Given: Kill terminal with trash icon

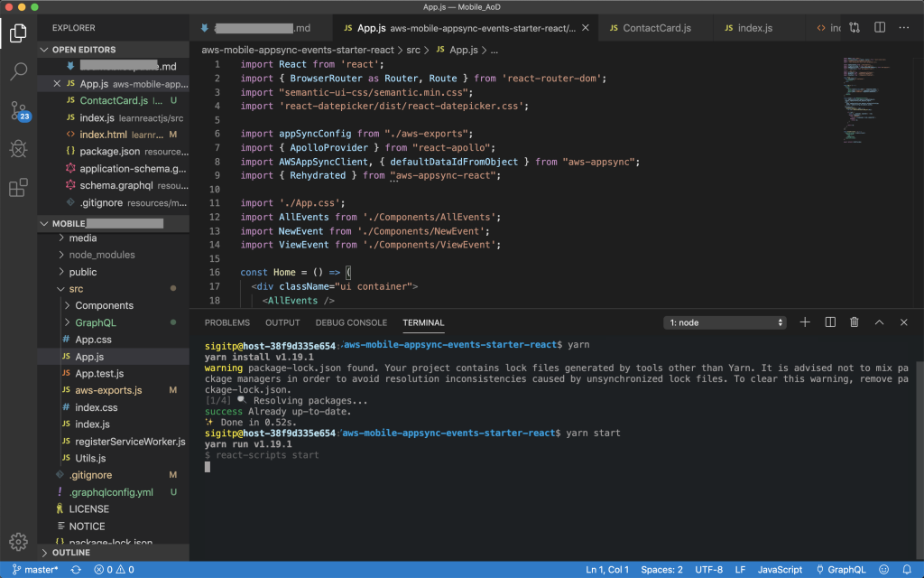Looking at the screenshot, I should (854, 322).
